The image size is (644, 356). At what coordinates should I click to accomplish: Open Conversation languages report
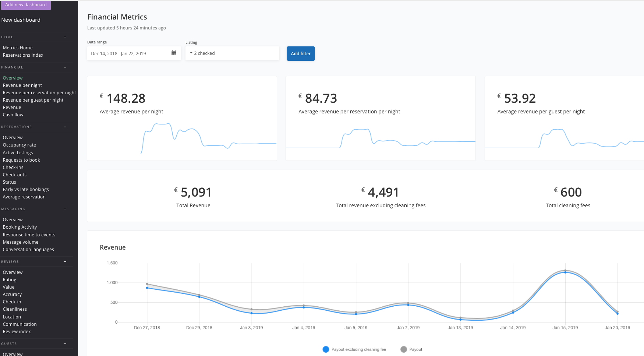[x=28, y=250]
